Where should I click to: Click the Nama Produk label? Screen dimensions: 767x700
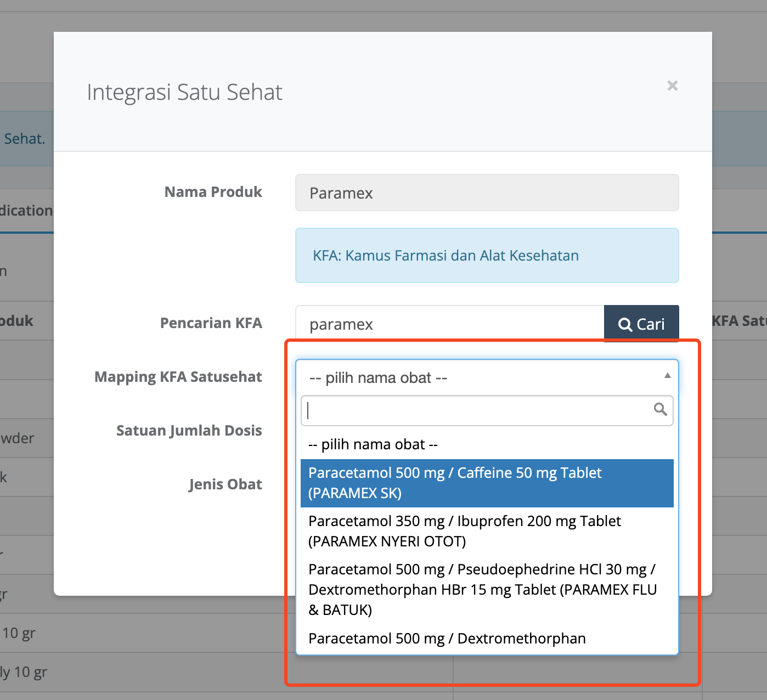(213, 192)
